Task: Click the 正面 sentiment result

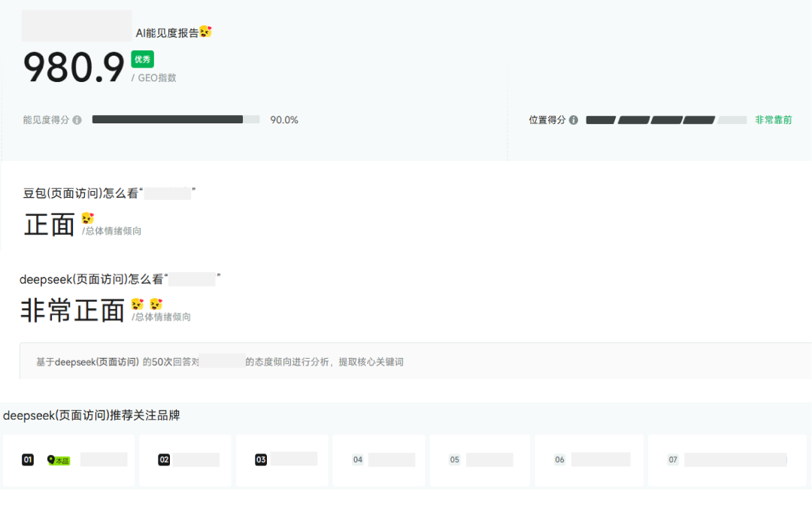Action: click(x=49, y=225)
